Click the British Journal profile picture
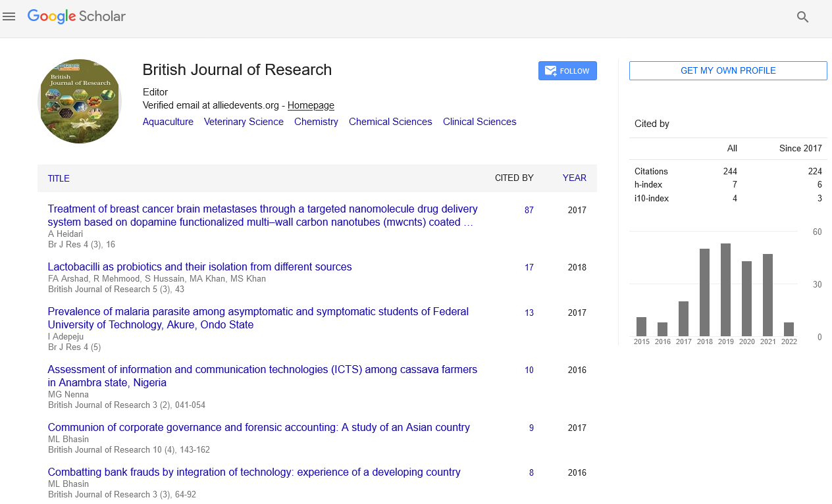 point(80,101)
